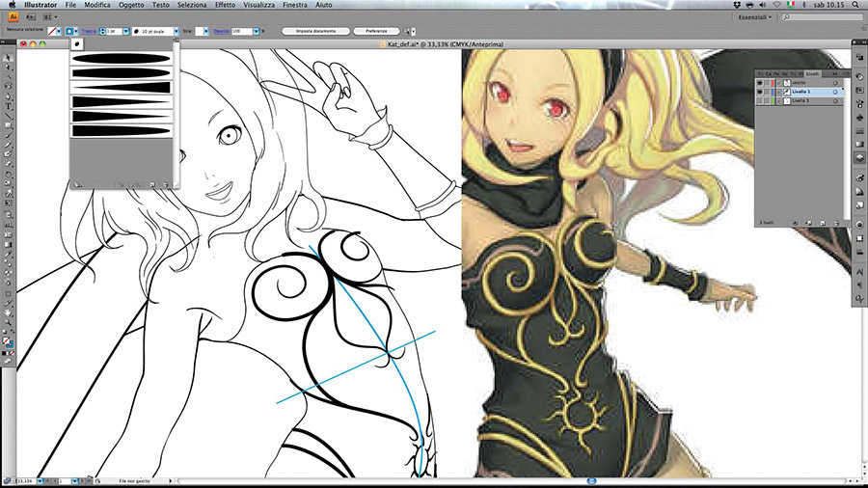Select the Hand tool

pyautogui.click(x=8, y=313)
